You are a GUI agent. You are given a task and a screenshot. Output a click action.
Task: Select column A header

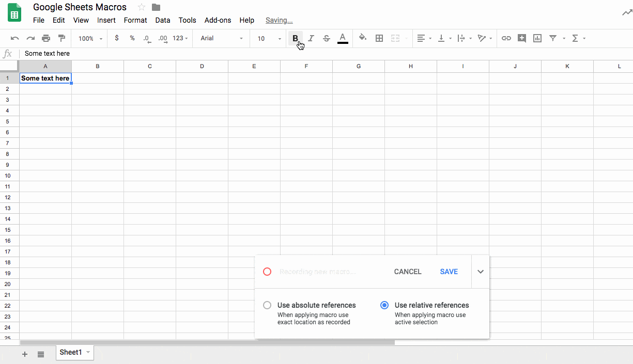45,66
